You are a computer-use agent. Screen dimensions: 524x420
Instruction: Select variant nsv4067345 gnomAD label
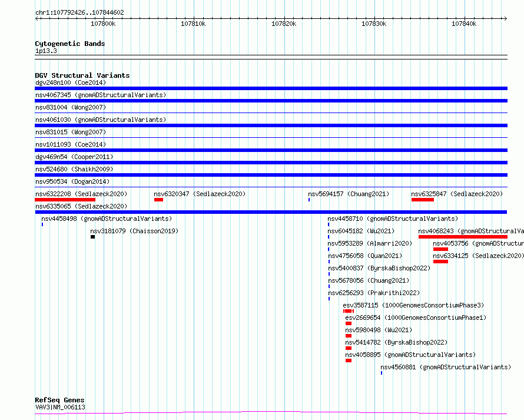(x=101, y=95)
